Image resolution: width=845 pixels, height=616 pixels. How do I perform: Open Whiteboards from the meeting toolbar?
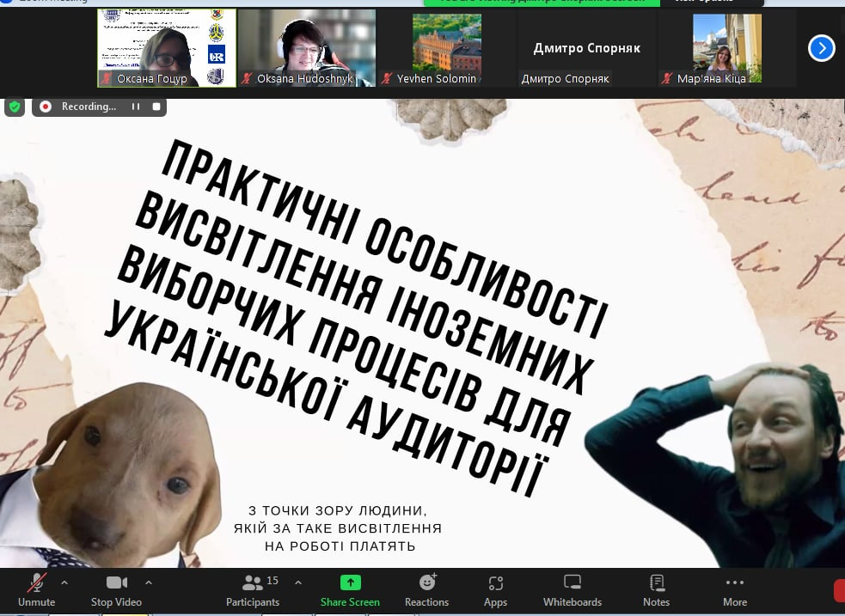[572, 589]
